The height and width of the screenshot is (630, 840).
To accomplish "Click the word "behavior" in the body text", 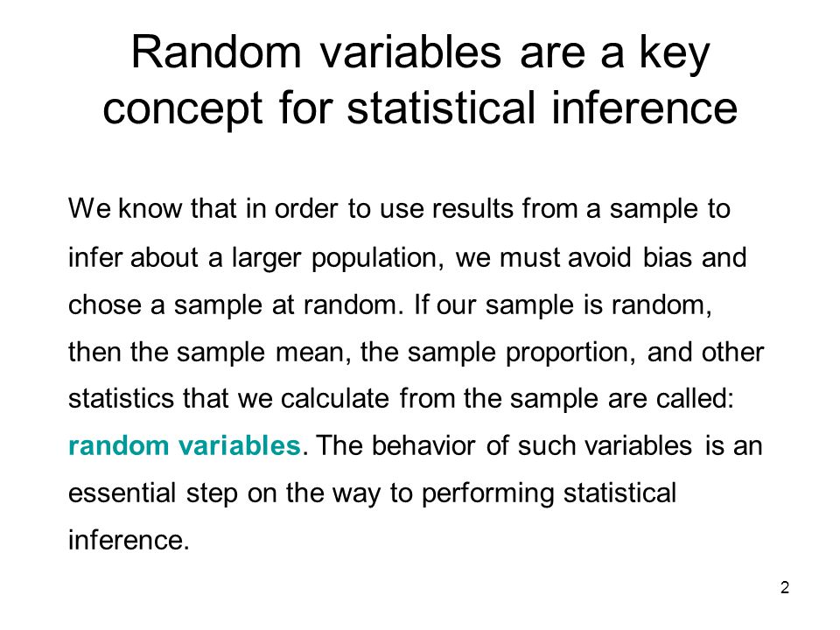I will 423,445.
